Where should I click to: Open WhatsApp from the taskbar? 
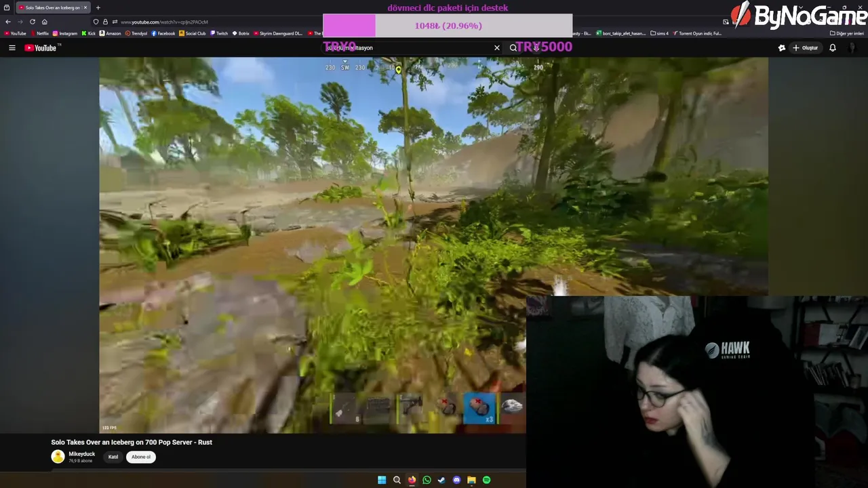[427, 480]
